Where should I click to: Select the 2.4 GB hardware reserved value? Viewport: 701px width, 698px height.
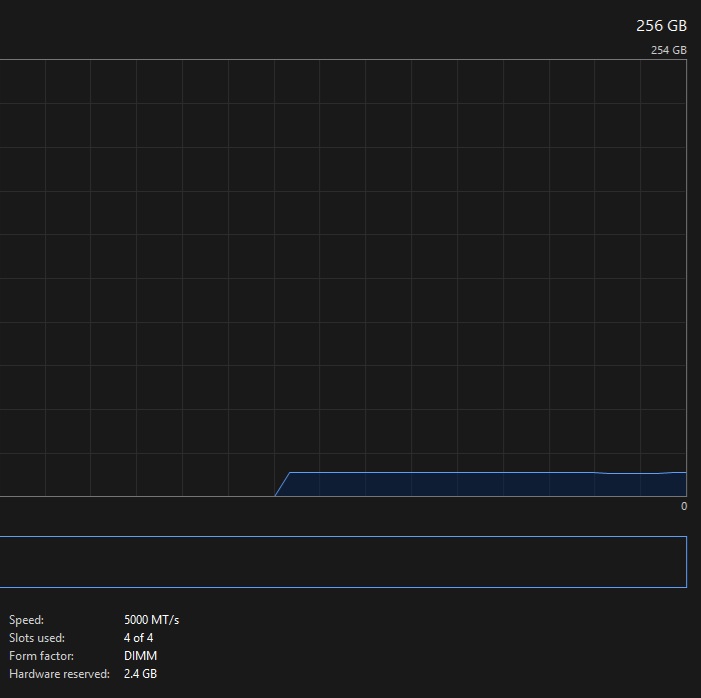point(140,674)
